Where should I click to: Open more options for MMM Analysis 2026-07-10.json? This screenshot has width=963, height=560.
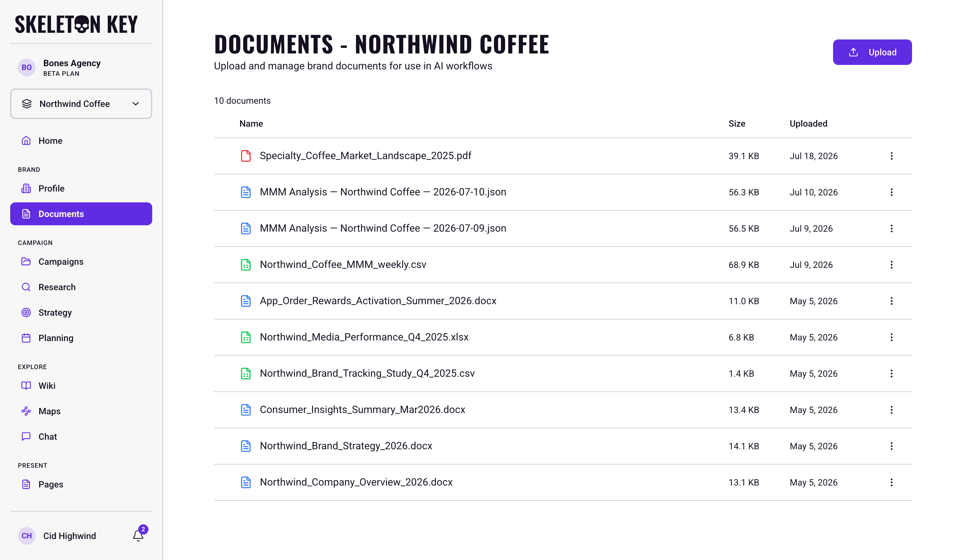point(891,192)
